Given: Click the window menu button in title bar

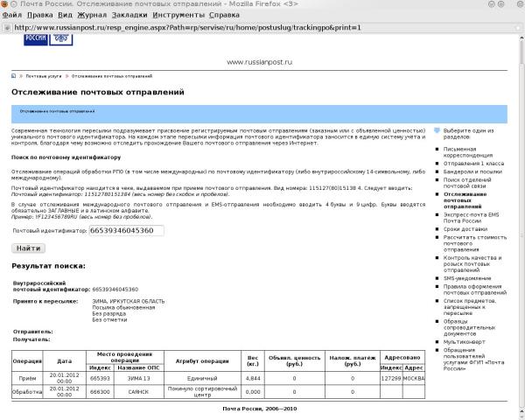Looking at the screenshot, I should pos(14,4).
